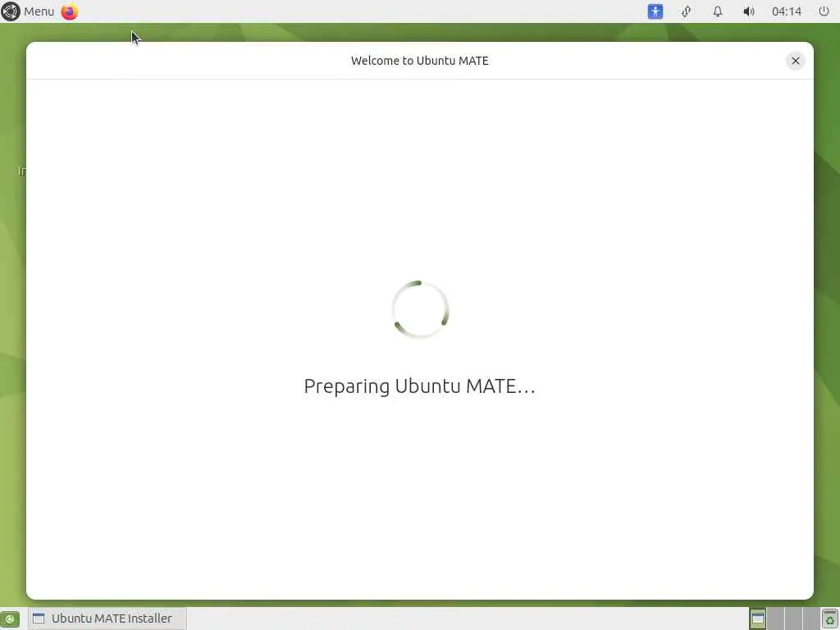Open the Ubuntu MATE Menu
Image resolution: width=840 pixels, height=630 pixels.
pos(28,11)
